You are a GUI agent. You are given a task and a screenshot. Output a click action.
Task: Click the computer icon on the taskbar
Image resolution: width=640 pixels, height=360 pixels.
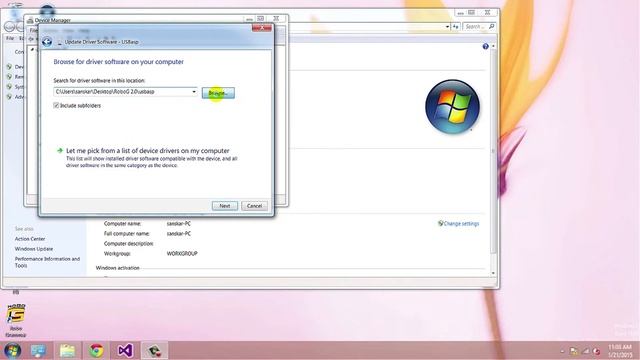pos(39,351)
